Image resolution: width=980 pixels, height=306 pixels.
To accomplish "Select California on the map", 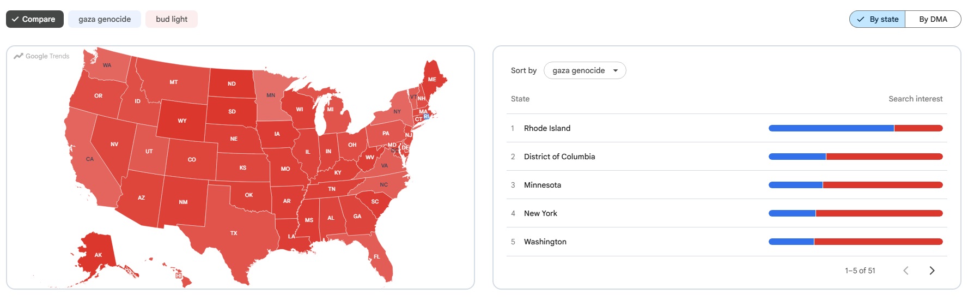I will click(89, 159).
